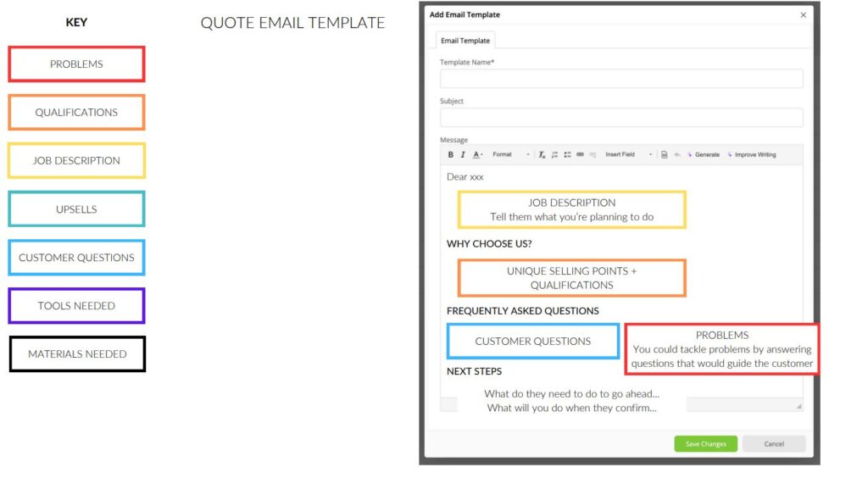Close the Add Email Template dialog
The height and width of the screenshot is (484, 868).
[804, 15]
